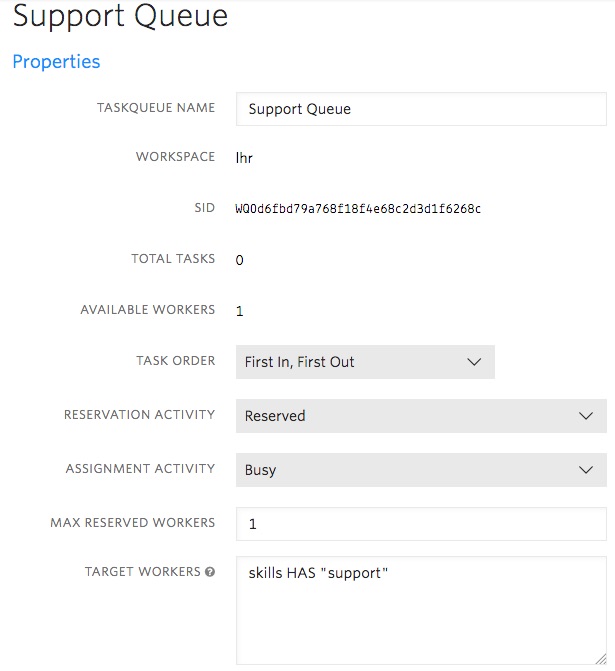
Task: Click the TaskQueue Name input field
Action: point(421,109)
